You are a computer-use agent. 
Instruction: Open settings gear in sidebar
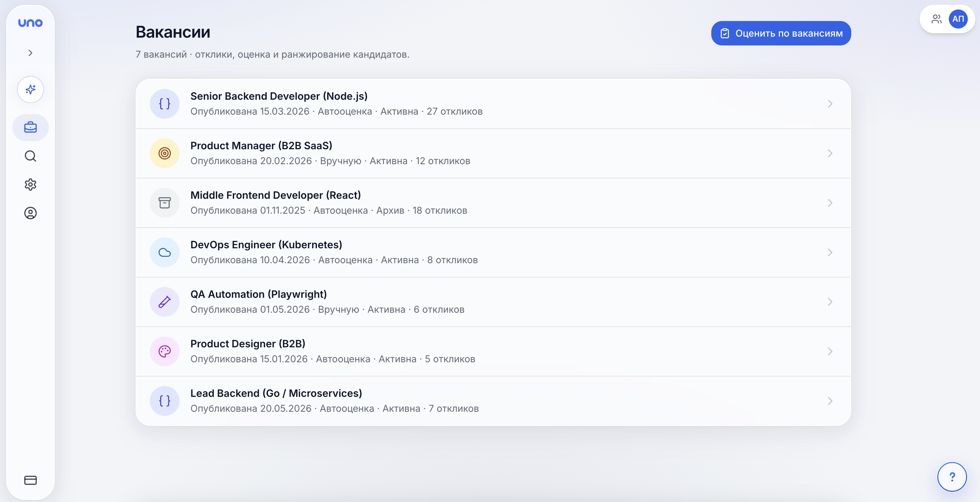(30, 185)
